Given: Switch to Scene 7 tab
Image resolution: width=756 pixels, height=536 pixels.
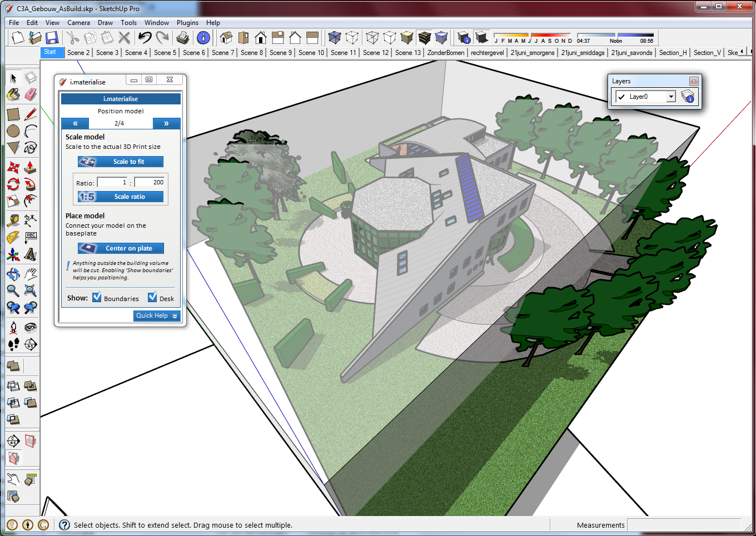Looking at the screenshot, I should click(x=223, y=53).
